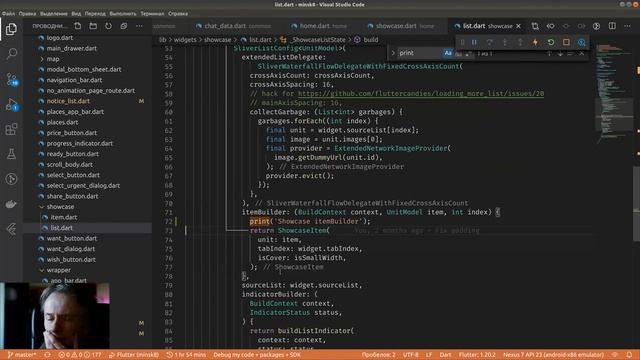
Task: Close the find widget
Action: 582,53
